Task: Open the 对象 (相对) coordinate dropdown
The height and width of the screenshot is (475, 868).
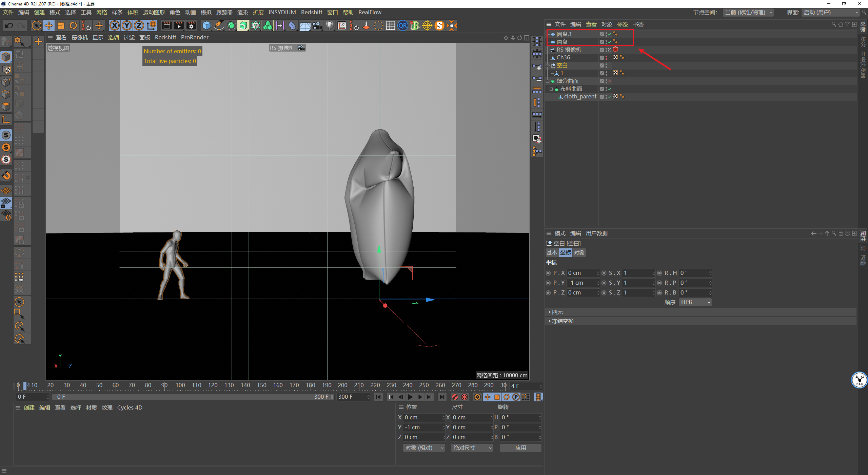Action: pos(423,448)
